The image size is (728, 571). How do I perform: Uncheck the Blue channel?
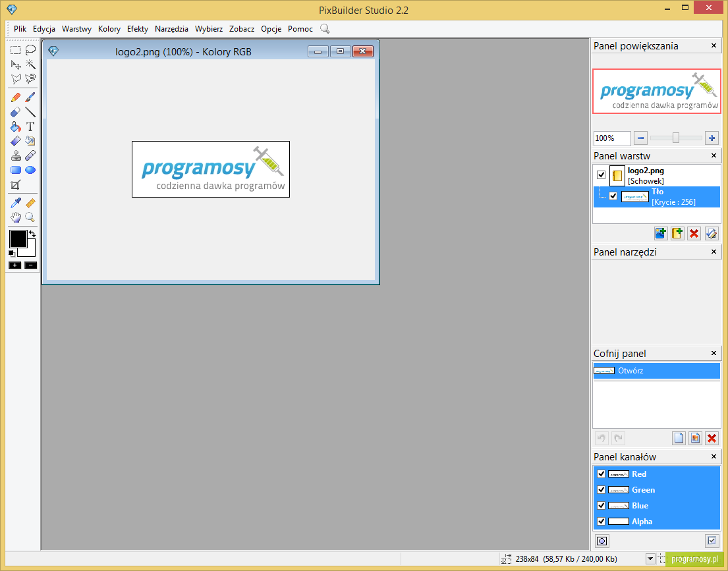(602, 506)
